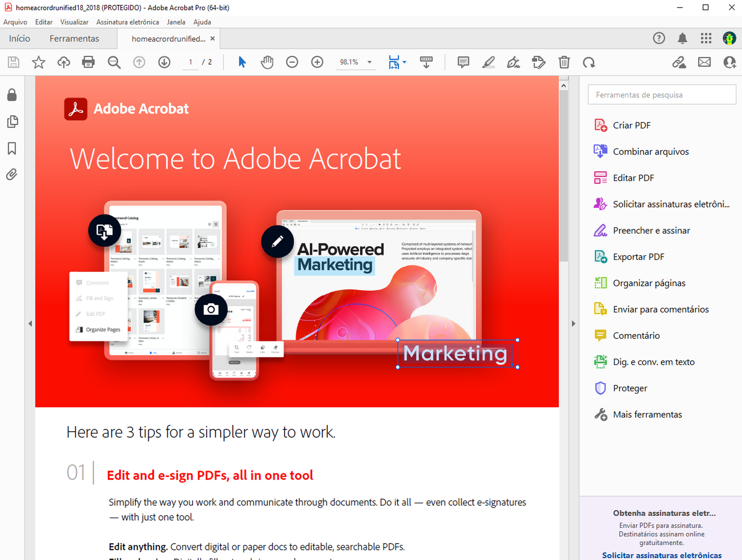Zoom in with the plus icon

[x=317, y=63]
